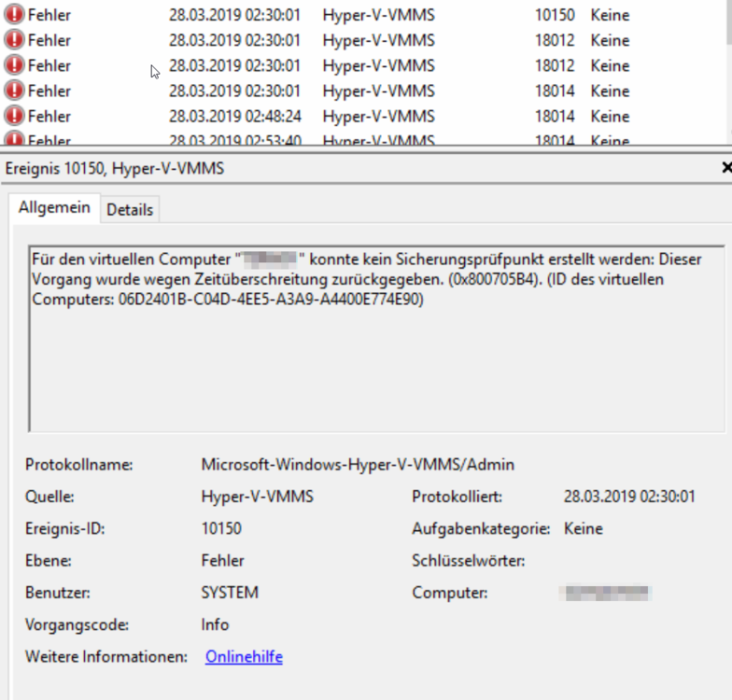The image size is (732, 700).
Task: Click the 28.03.2019 02:48:24 timestamp in list
Action: point(235,116)
